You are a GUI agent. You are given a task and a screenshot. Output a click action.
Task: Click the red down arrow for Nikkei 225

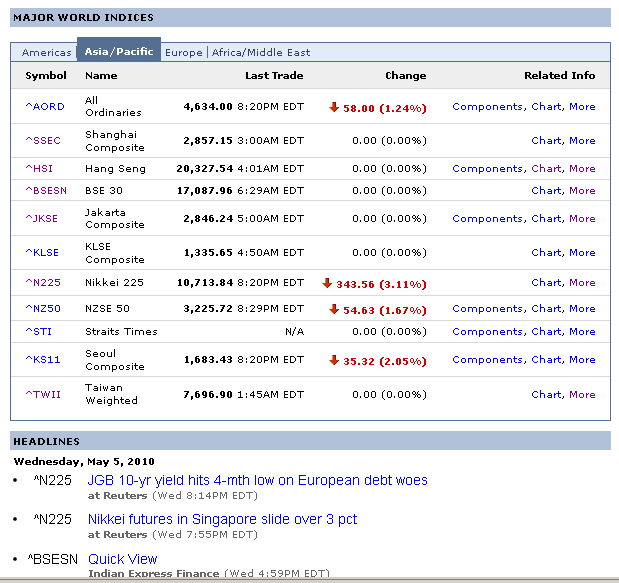[x=327, y=283]
